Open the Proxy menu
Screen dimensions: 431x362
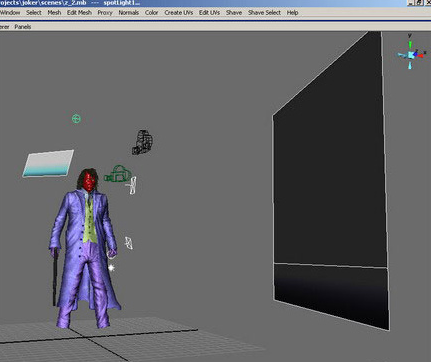point(105,12)
